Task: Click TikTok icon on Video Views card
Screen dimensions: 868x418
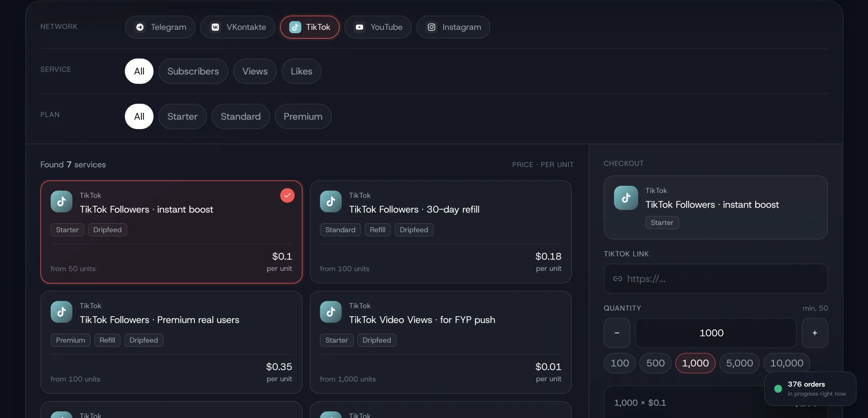Action: coord(331,312)
